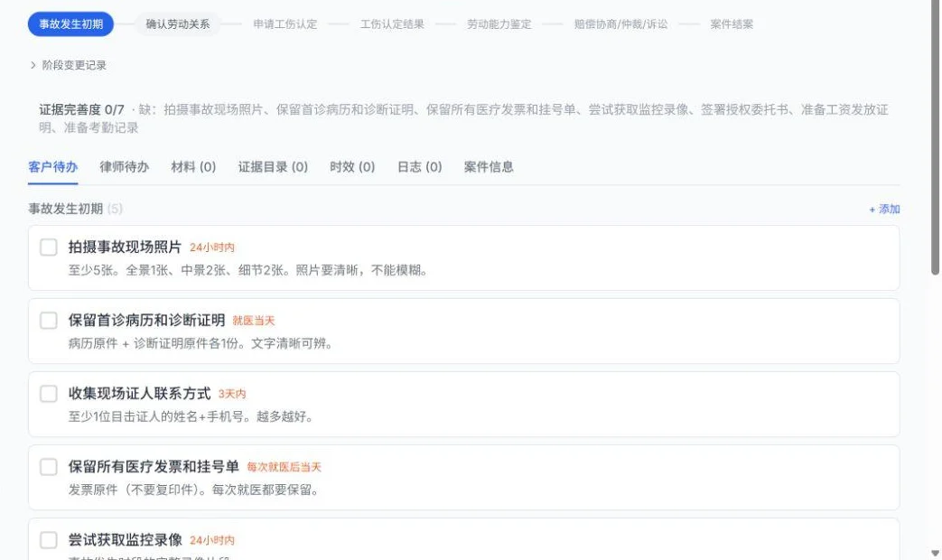The width and height of the screenshot is (942, 560).
Task: Tick the 保留所有医疗发票和挂号单 checkbox
Action: (48, 467)
